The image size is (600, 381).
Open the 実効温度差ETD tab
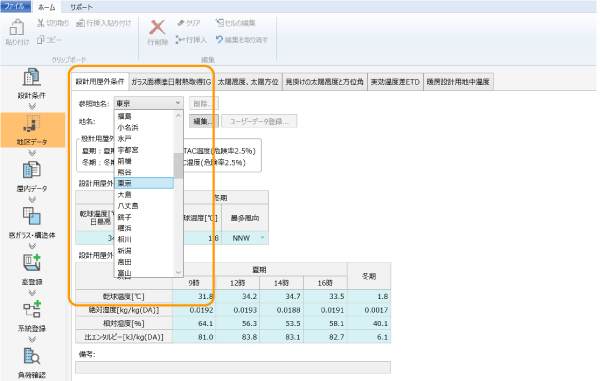tap(395, 82)
